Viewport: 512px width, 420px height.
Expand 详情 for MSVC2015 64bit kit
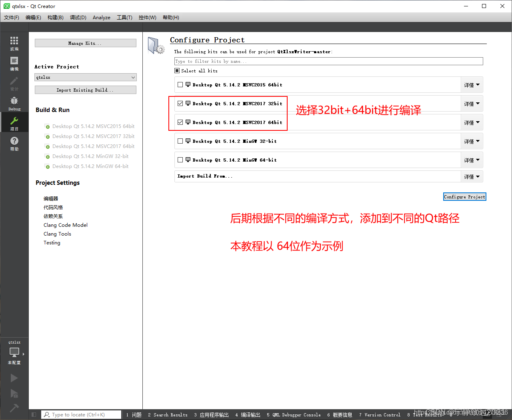[472, 84]
